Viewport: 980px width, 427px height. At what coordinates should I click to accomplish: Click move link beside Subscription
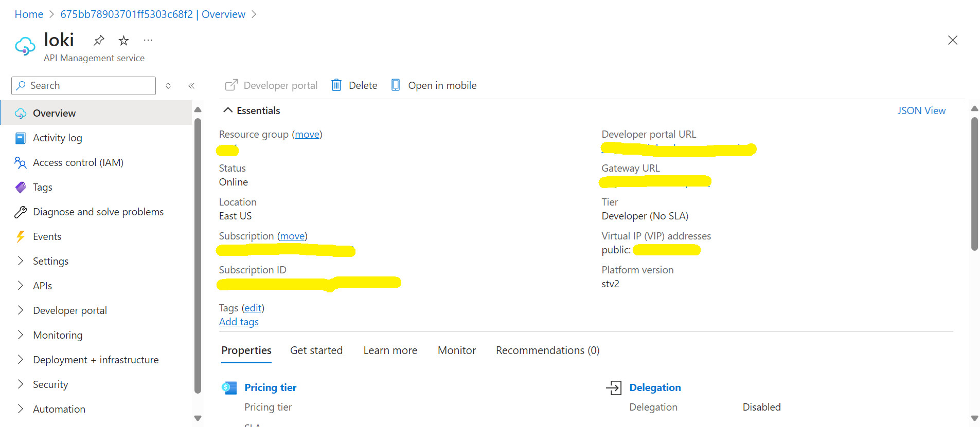[292, 236]
